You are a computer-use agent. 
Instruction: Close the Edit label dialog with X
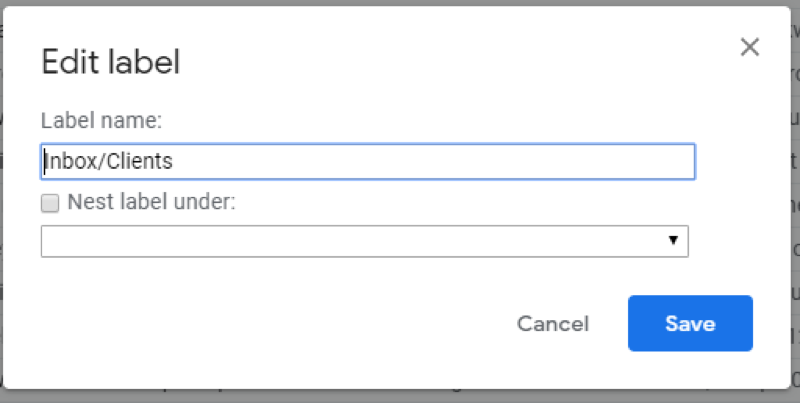pyautogui.click(x=749, y=47)
